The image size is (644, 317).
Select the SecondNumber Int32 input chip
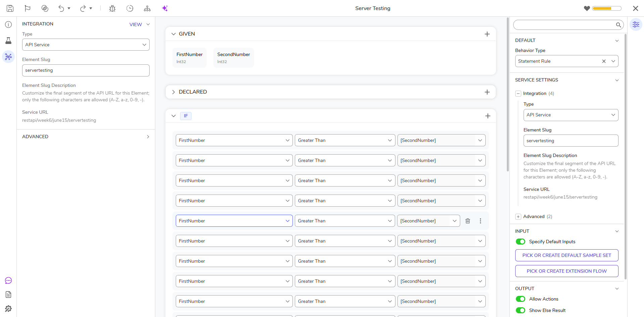233,58
